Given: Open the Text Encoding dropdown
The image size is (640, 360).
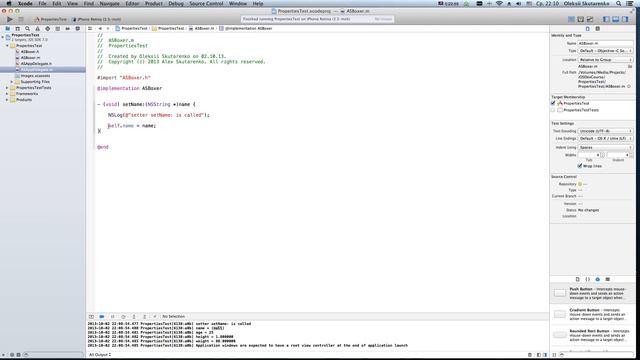Looking at the screenshot, I should tap(605, 131).
